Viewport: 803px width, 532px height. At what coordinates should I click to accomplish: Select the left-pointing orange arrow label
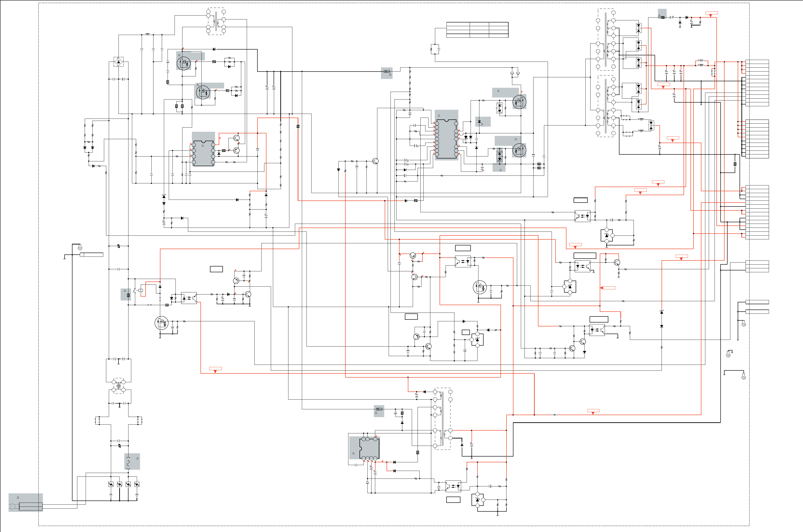point(608,288)
